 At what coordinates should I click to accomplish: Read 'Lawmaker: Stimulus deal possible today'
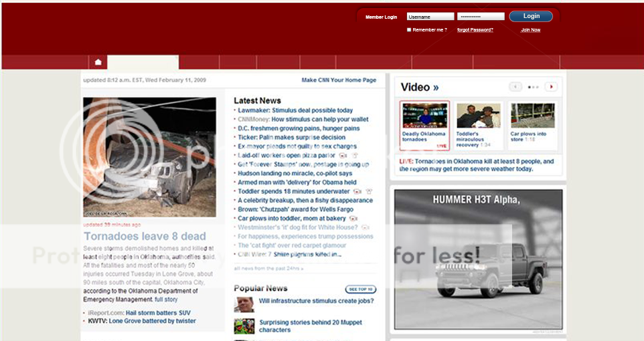click(x=295, y=110)
